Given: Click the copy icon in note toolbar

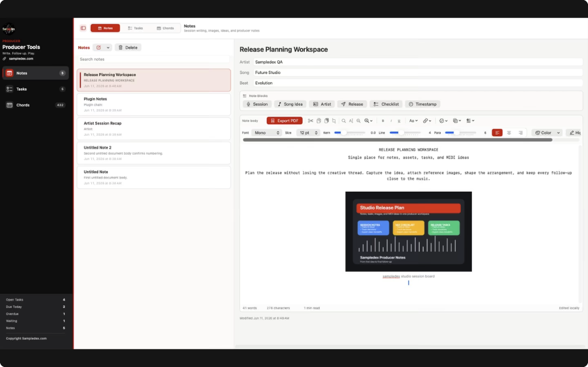Looking at the screenshot, I should pyautogui.click(x=319, y=121).
